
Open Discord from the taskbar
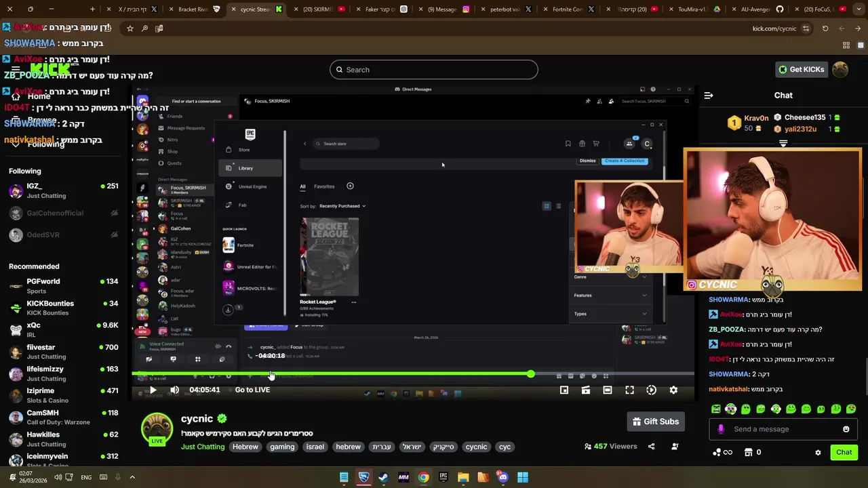pos(502,477)
